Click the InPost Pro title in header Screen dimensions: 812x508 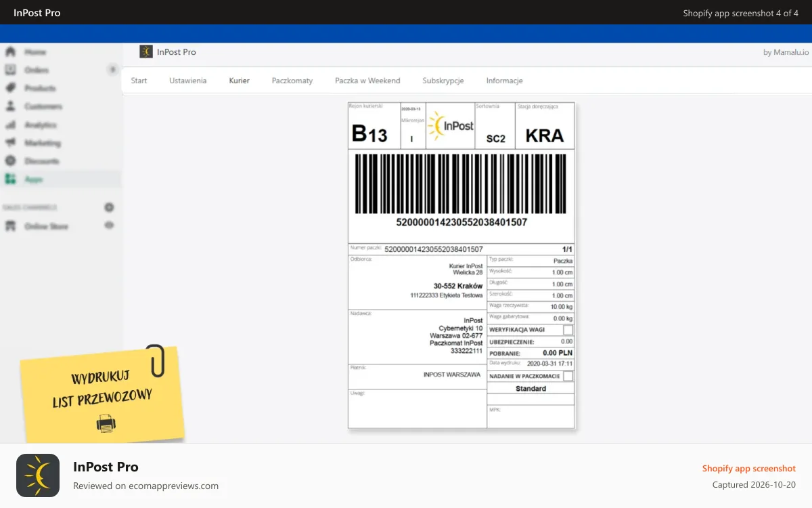(x=176, y=52)
